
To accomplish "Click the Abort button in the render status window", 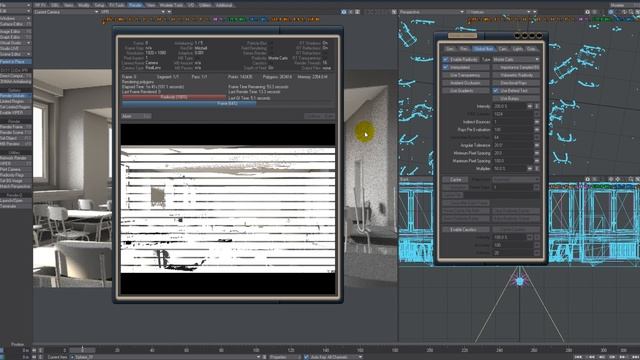I will pos(136,116).
